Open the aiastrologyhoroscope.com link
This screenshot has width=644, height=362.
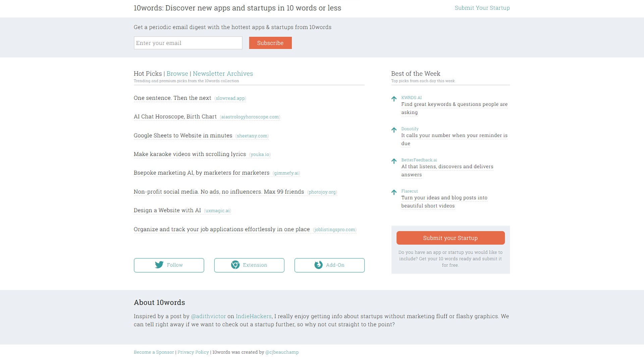pyautogui.click(x=250, y=117)
